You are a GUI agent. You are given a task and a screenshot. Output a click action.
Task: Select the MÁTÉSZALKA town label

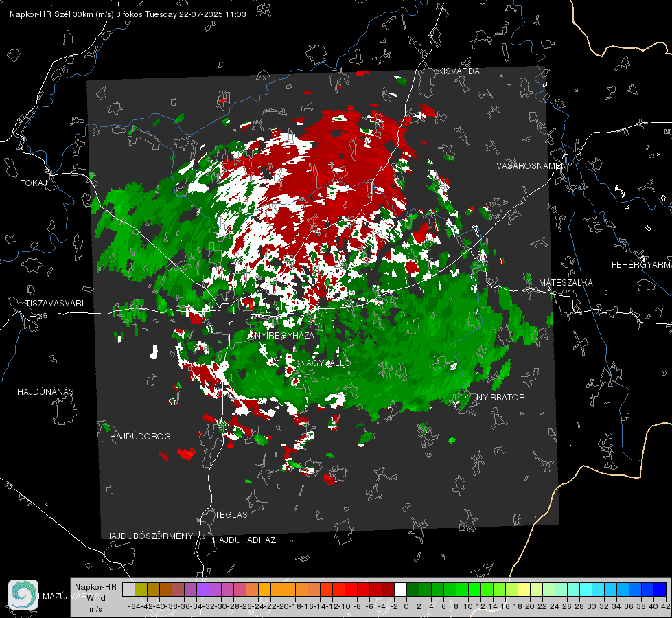(x=566, y=283)
